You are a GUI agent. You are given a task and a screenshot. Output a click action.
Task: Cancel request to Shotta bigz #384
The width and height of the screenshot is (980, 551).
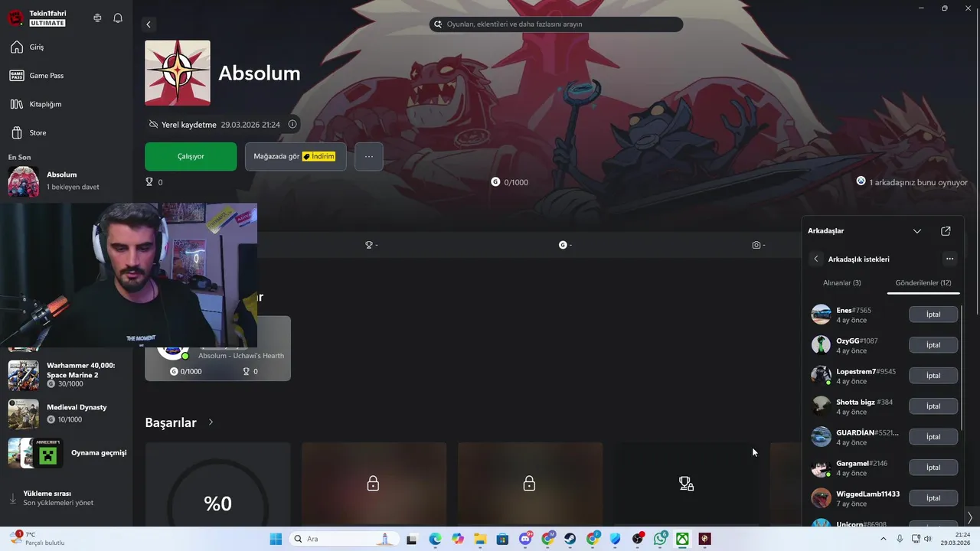pos(933,406)
